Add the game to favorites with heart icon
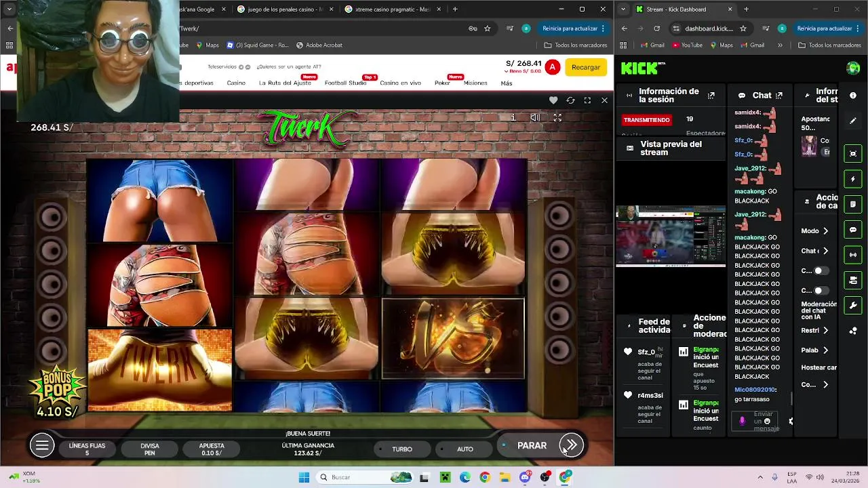 (x=553, y=100)
